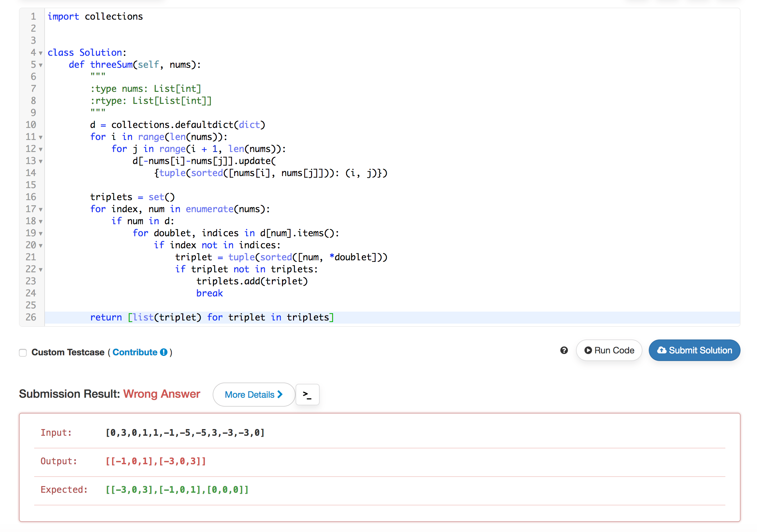
Task: Click the play icon inside Run Code
Action: [589, 350]
